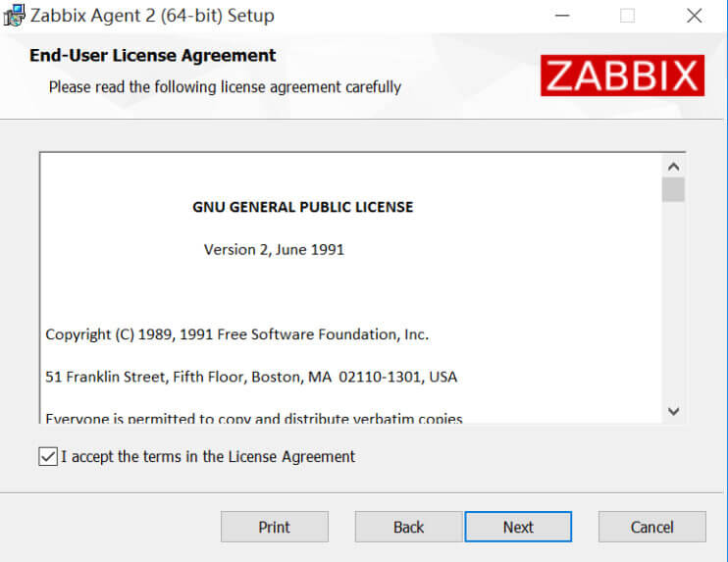Click the label 'I accept the terms in the License Agreement'
Screen dimensions: 728x562
208,457
